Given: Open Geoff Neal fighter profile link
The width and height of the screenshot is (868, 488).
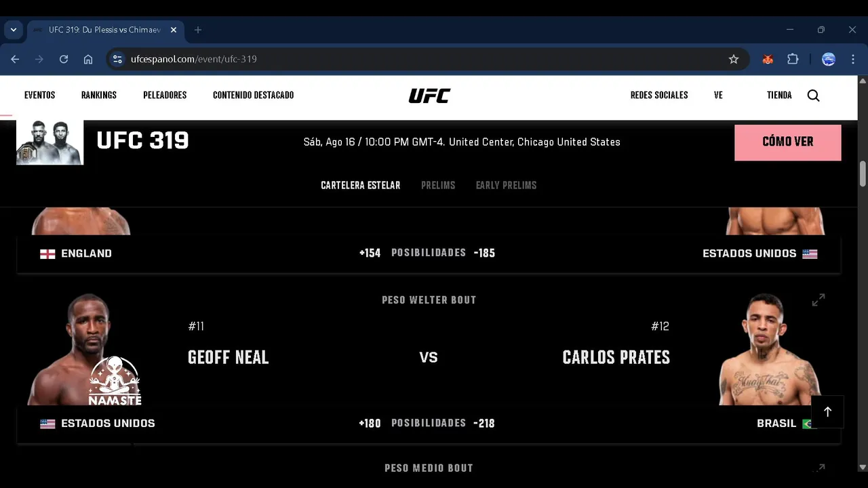Looking at the screenshot, I should (x=229, y=357).
